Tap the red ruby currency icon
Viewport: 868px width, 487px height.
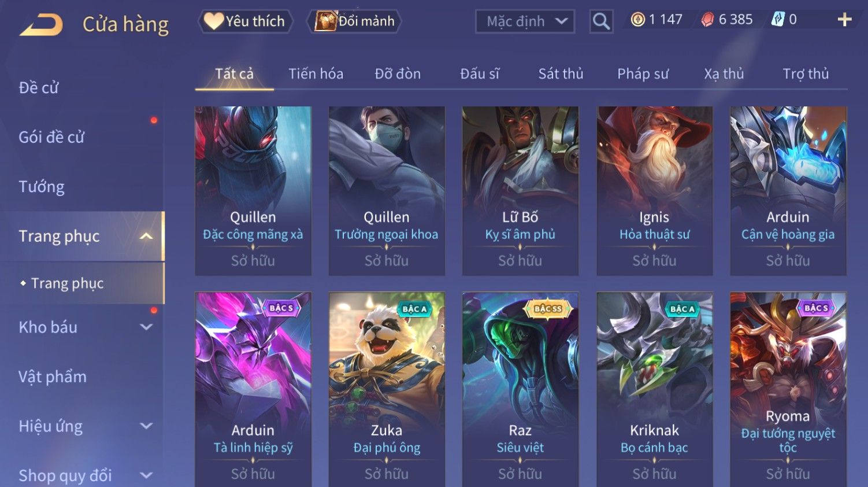(707, 20)
